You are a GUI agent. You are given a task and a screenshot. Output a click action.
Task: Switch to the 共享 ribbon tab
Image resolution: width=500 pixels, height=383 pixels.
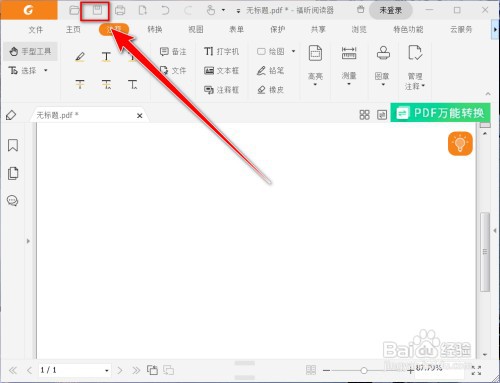click(x=318, y=29)
